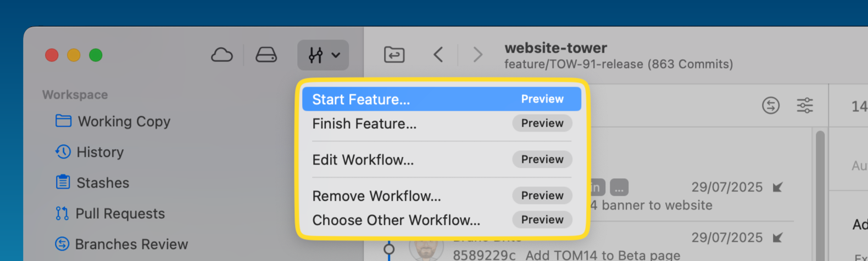Navigate forward with the right chevron
The height and width of the screenshot is (261, 868).
(478, 55)
